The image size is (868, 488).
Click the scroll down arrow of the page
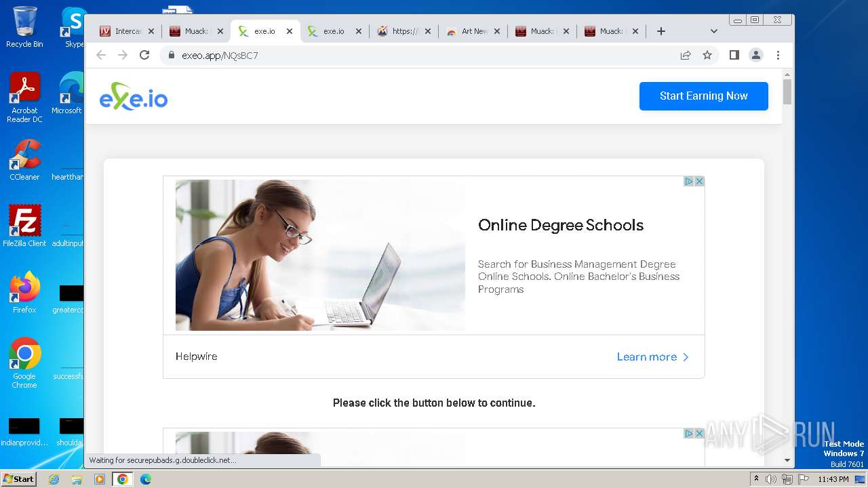787,460
